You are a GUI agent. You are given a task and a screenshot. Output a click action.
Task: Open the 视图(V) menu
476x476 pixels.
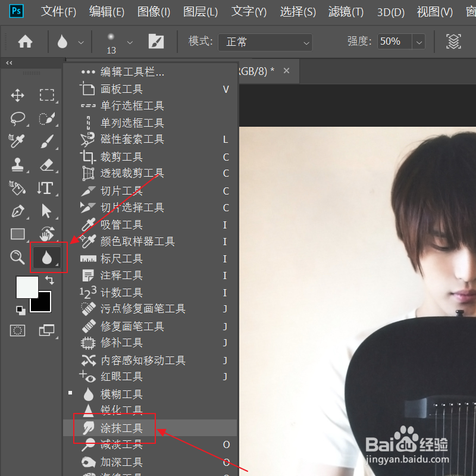(x=435, y=12)
